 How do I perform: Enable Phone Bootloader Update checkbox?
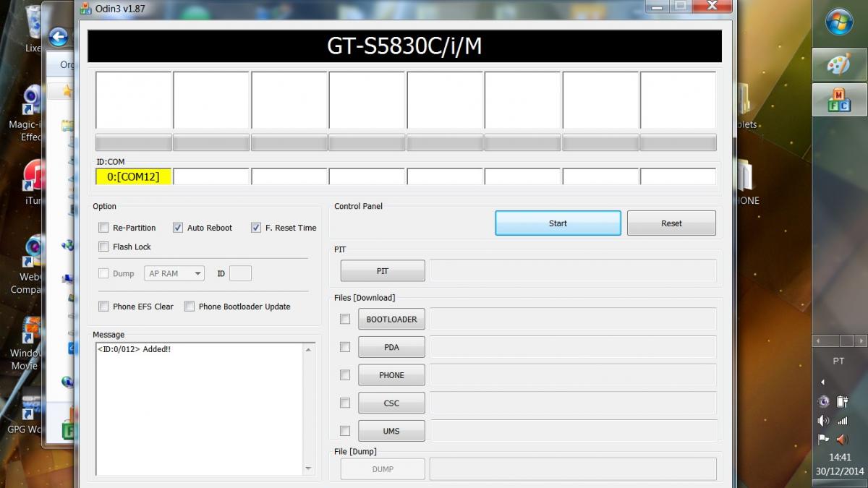click(190, 307)
